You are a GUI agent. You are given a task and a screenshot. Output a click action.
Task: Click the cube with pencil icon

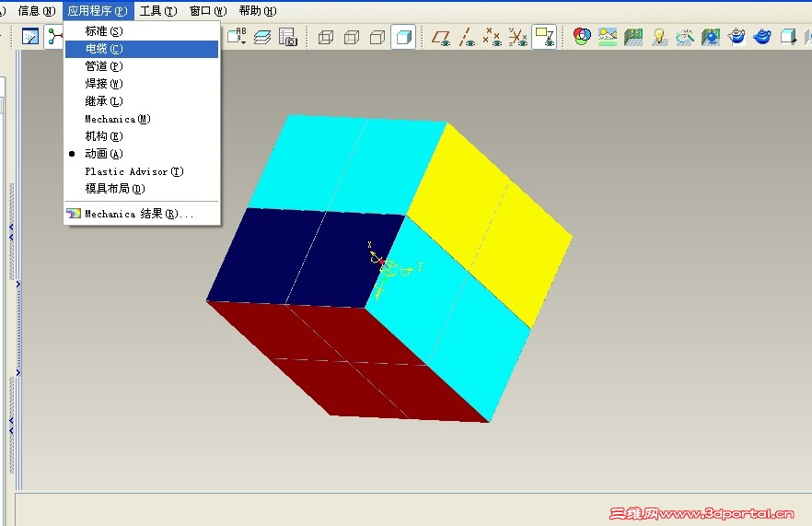coord(788,37)
